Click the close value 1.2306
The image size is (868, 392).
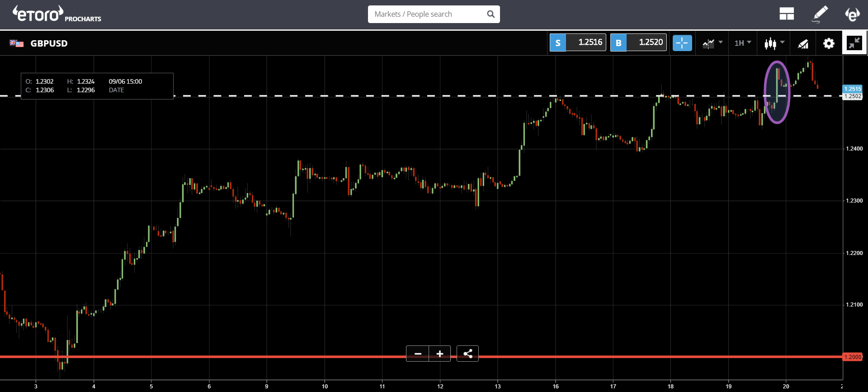(x=45, y=90)
